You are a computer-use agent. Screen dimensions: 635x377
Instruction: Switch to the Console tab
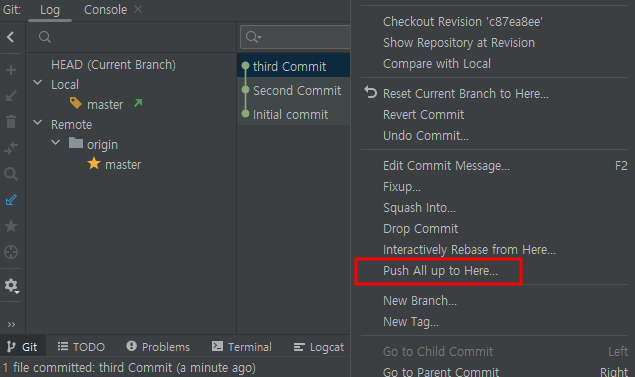pos(105,10)
